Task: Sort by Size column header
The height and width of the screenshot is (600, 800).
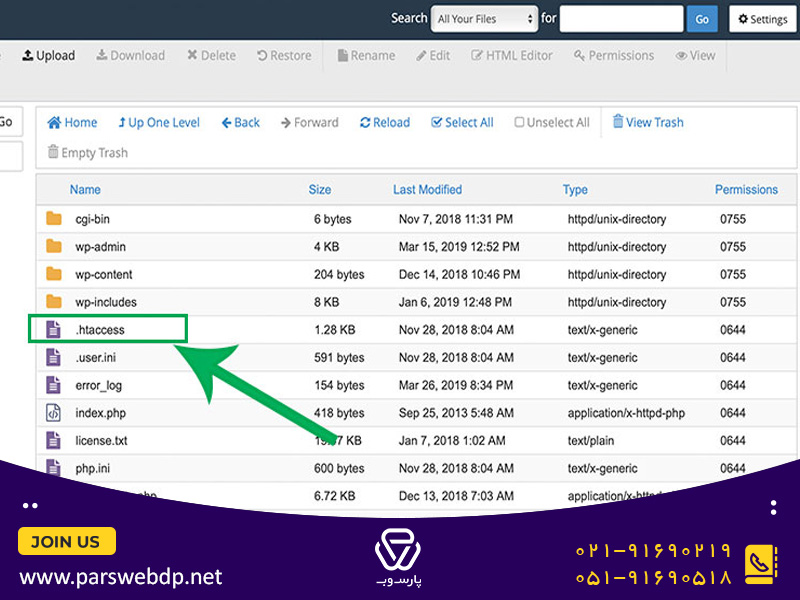Action: tap(320, 190)
